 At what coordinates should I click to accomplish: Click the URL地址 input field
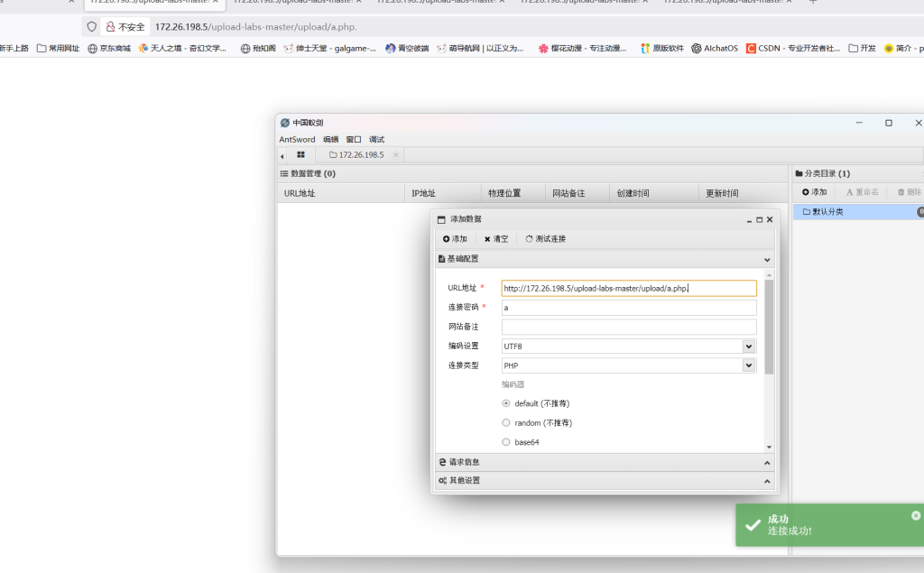(x=629, y=288)
